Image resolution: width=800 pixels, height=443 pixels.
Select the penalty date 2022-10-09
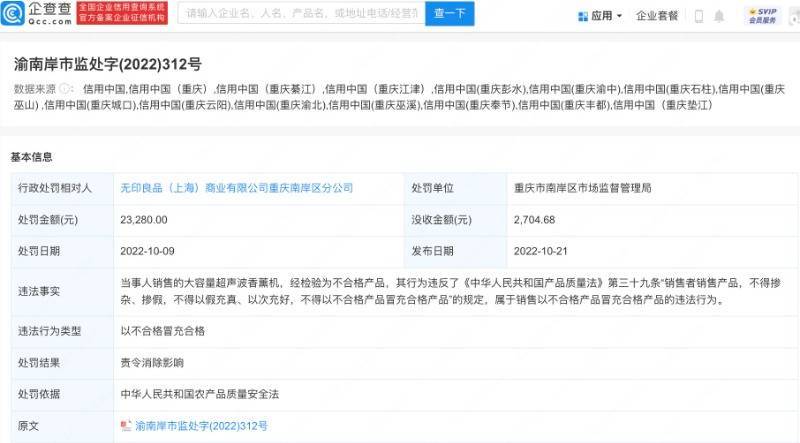click(147, 251)
